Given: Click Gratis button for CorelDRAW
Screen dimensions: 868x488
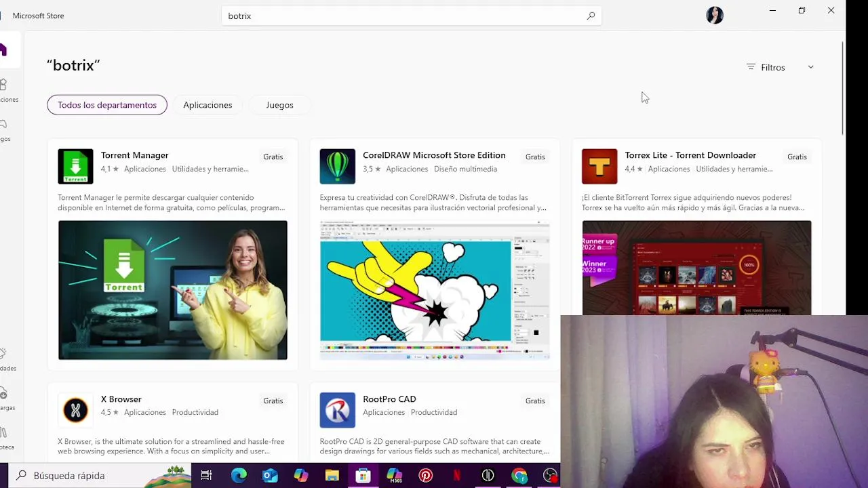Looking at the screenshot, I should coord(535,157).
